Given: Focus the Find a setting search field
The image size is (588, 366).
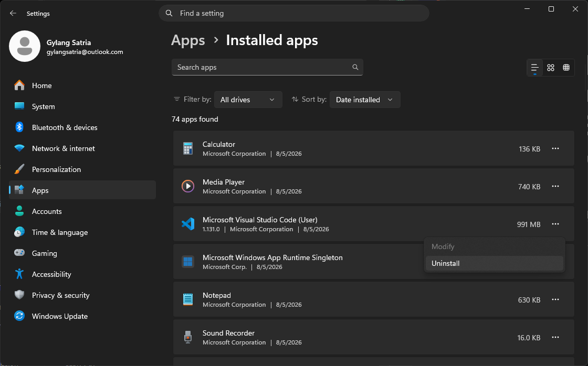Looking at the screenshot, I should [x=294, y=13].
